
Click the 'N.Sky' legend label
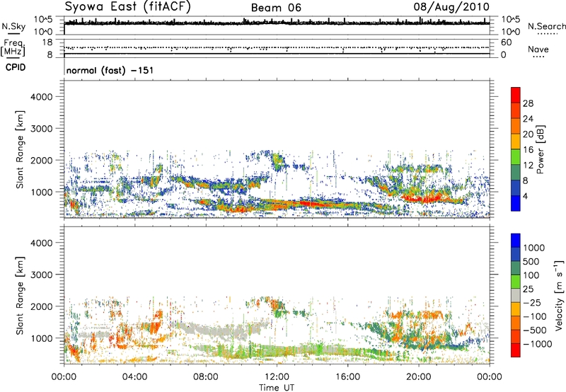pos(13,26)
